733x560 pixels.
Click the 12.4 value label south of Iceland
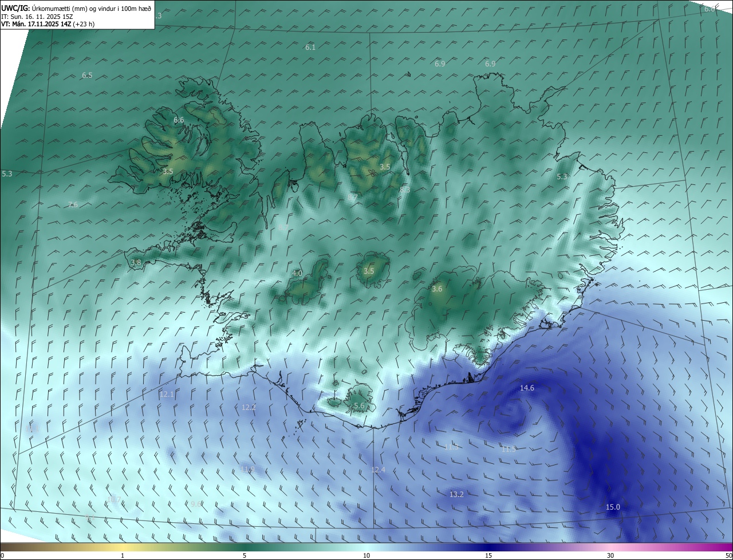pos(378,470)
